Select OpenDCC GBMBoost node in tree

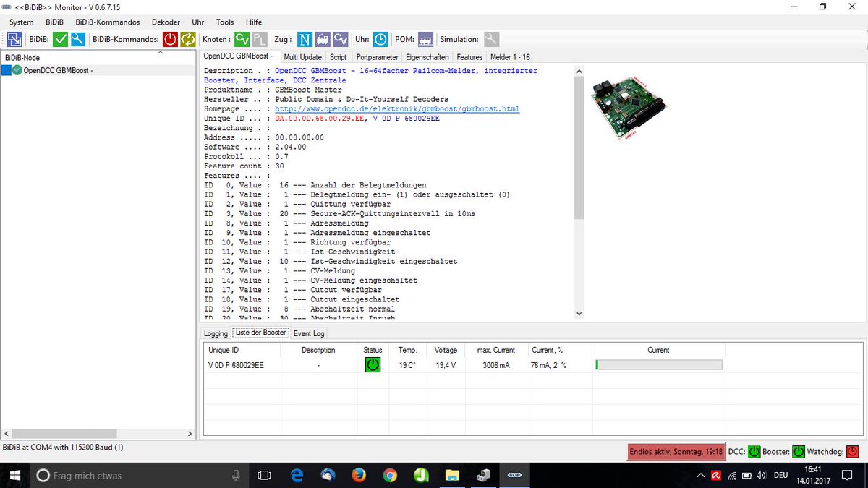pos(58,70)
